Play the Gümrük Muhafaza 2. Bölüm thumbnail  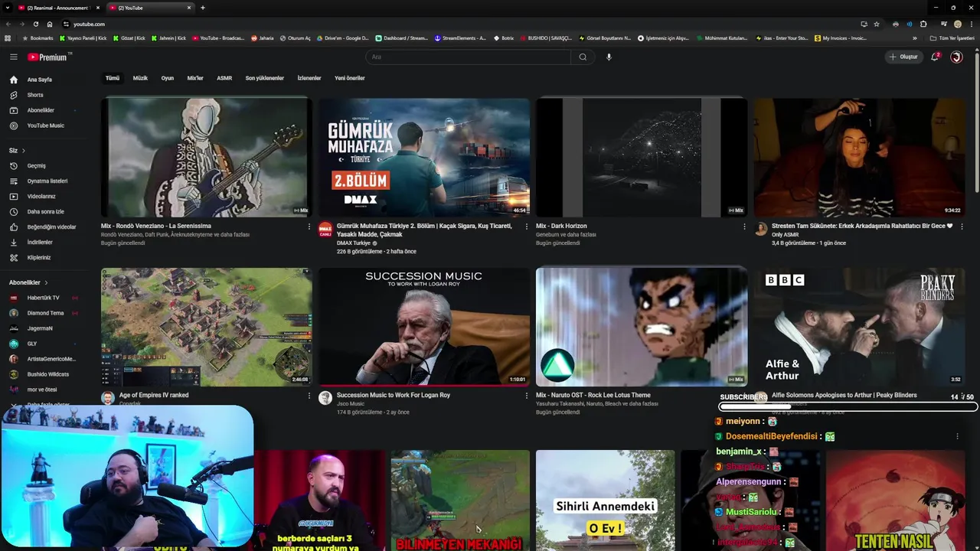coord(424,158)
